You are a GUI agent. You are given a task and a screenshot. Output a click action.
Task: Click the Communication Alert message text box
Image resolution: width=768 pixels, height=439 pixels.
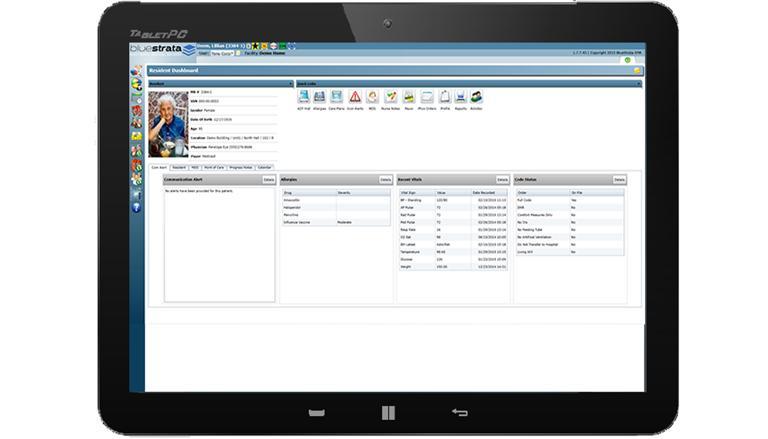click(x=219, y=244)
